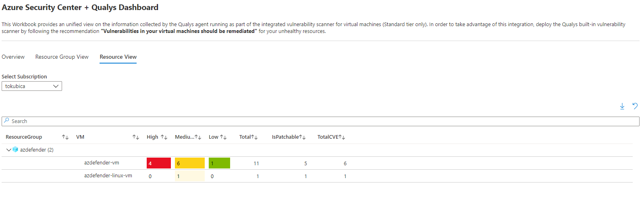644x197 pixels.
Task: Sort by Low column arrows
Action: pyautogui.click(x=223, y=137)
